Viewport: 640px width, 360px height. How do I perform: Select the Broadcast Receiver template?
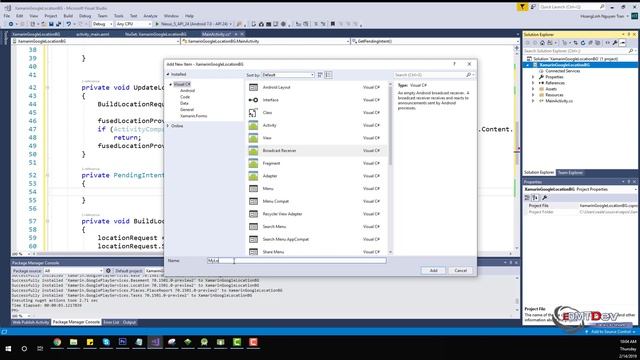[316, 151]
